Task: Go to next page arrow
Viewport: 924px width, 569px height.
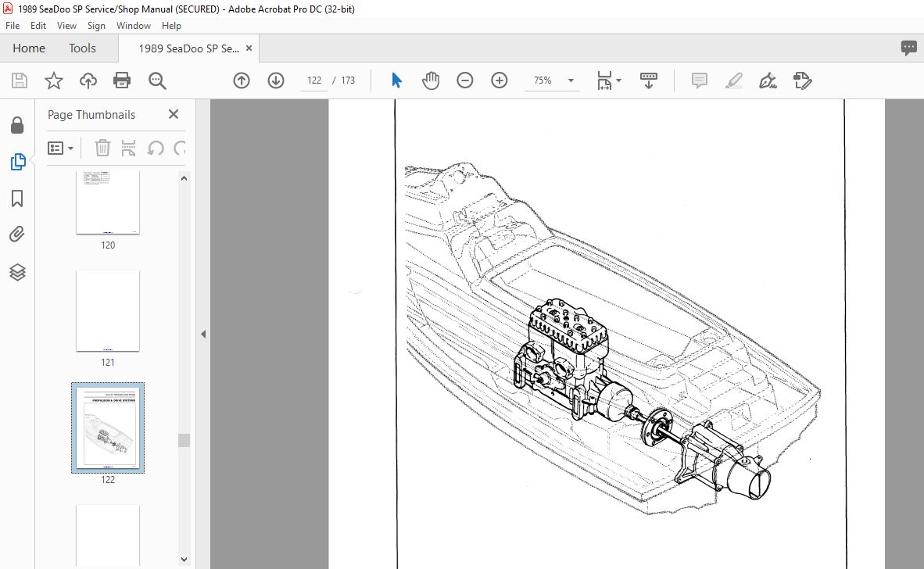Action: [x=276, y=81]
